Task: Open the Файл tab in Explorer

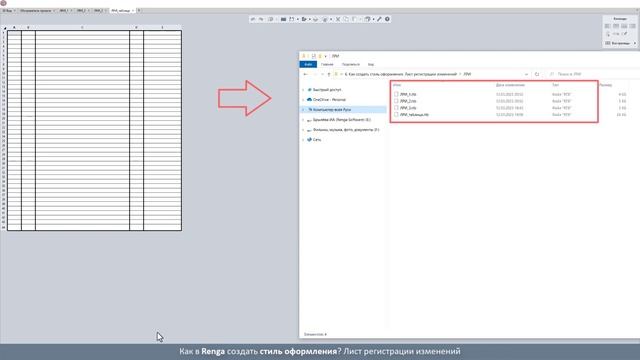Action: pos(308,64)
